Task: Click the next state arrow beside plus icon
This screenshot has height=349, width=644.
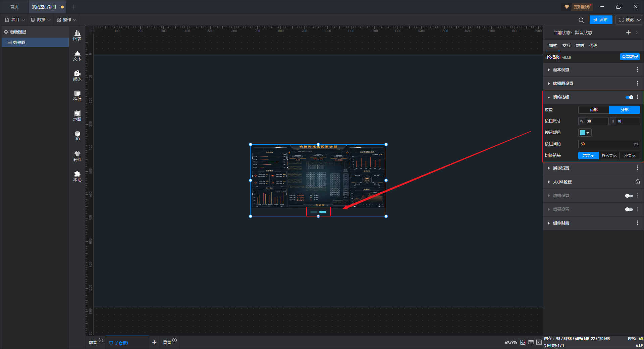Action: [637, 33]
